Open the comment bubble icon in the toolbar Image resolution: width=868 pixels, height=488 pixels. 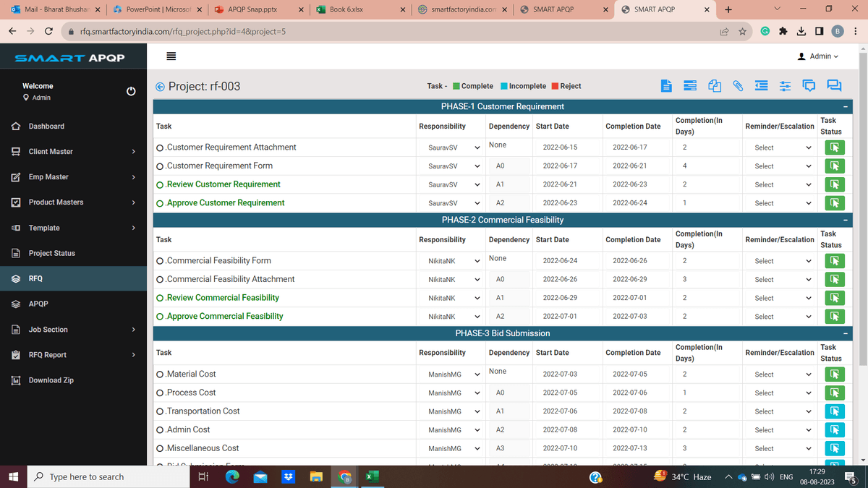[809, 85]
